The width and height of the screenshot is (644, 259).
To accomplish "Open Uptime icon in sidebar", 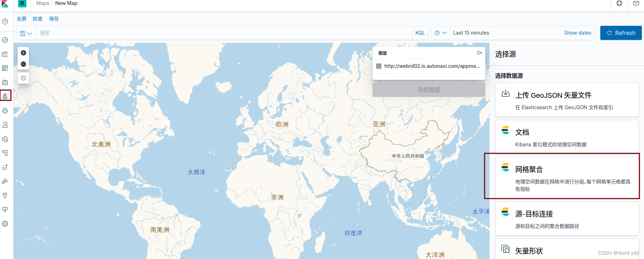I will pos(5,167).
